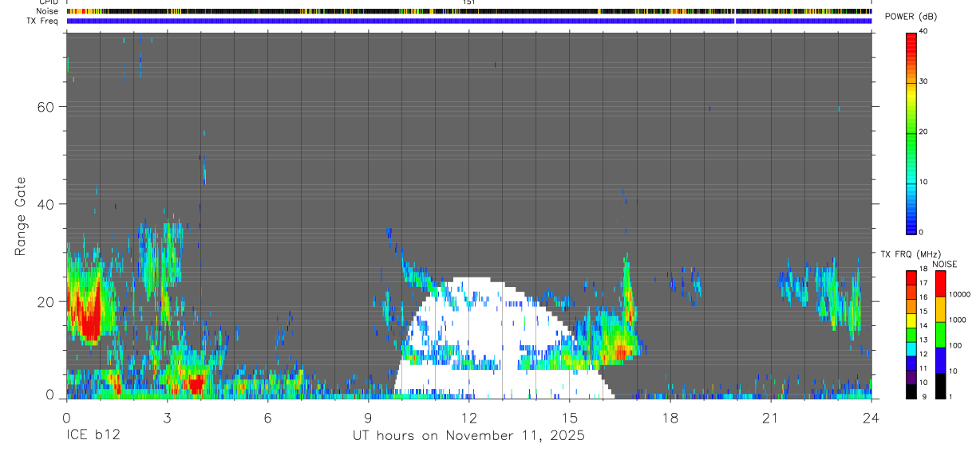Click the 1000 label on the NOISE legend
Image resolution: width=980 pixels, height=452 pixels.
[959, 320]
